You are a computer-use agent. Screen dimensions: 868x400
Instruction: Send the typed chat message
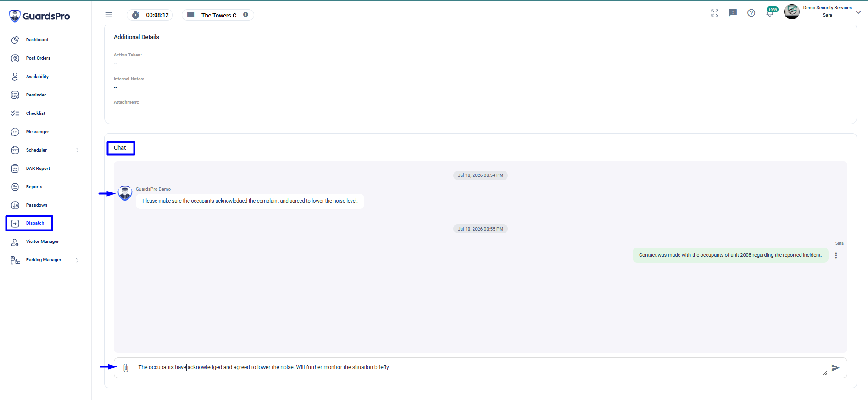(x=835, y=368)
